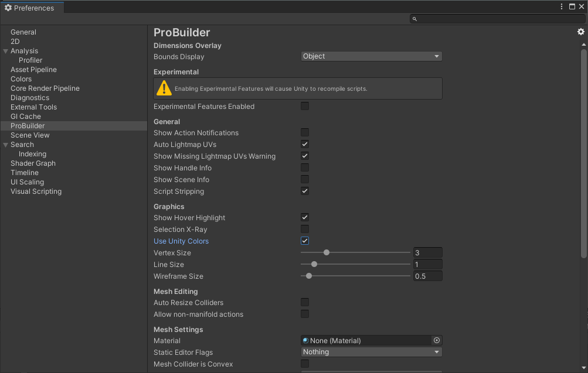Click the Material object picker circle
Image resolution: width=588 pixels, height=373 pixels.
(437, 340)
